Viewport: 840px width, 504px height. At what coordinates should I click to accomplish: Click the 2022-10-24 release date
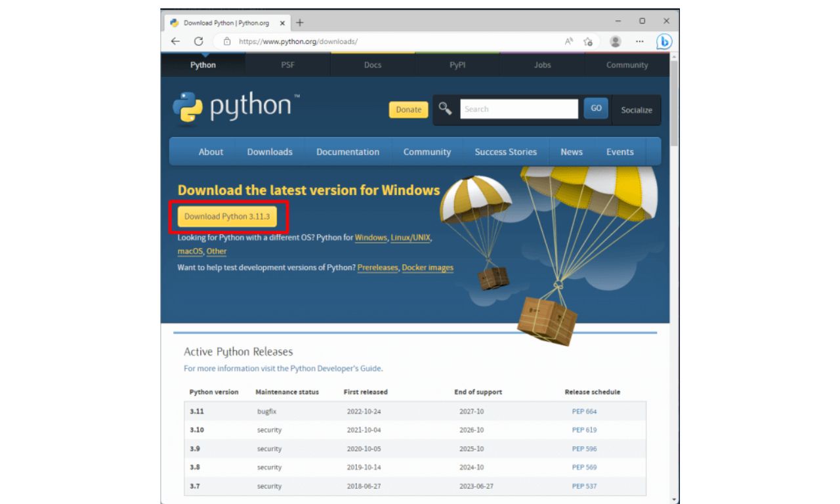[364, 411]
